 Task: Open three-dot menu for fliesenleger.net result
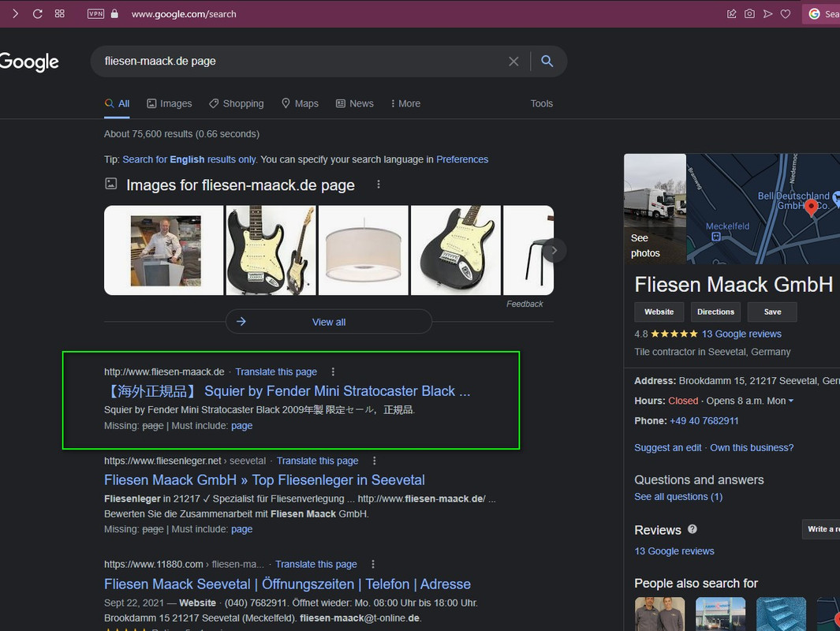(374, 461)
